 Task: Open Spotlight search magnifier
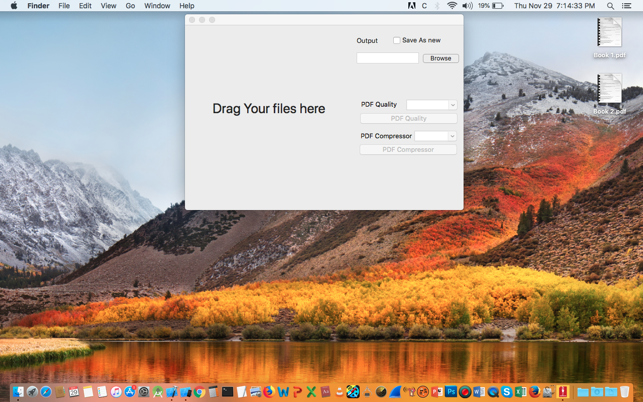(610, 6)
